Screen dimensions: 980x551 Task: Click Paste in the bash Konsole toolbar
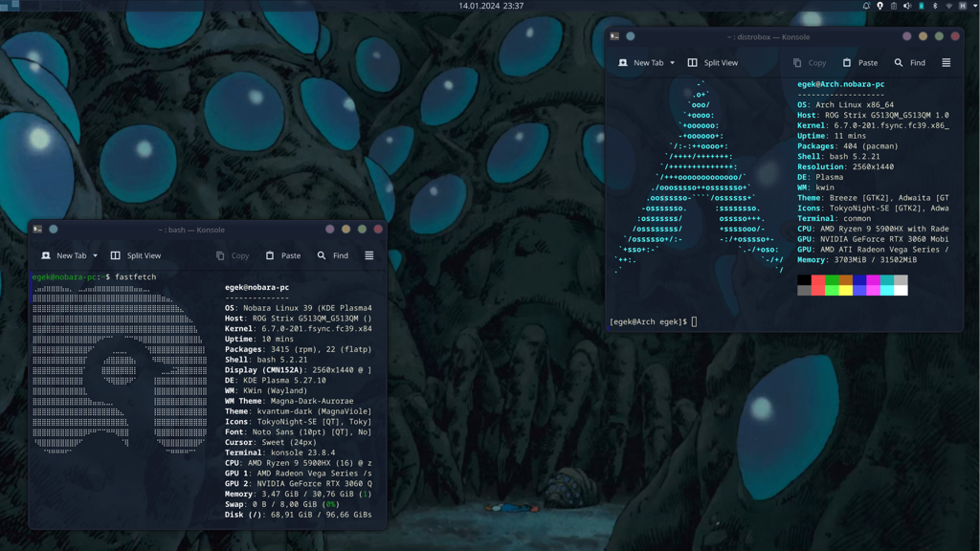pos(283,255)
